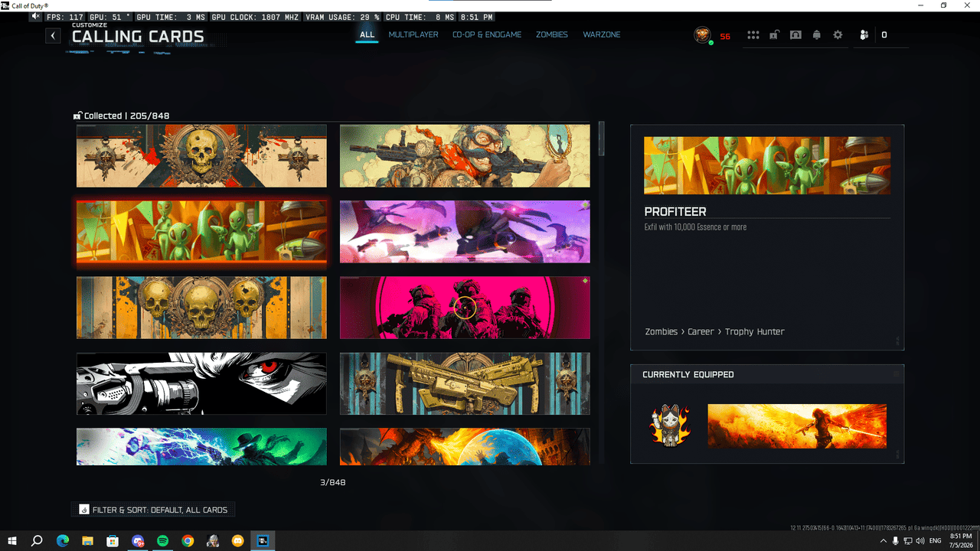Click the currently equipped fiery calling card
Viewport: 980px width, 551px height.
(x=797, y=426)
